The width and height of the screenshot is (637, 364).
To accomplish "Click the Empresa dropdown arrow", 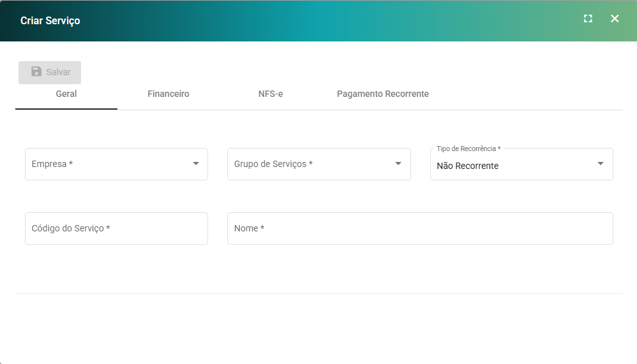I will coord(195,164).
